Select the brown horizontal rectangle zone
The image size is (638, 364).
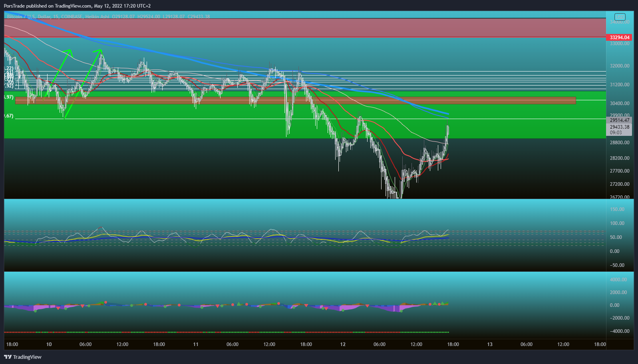pyautogui.click(x=295, y=100)
